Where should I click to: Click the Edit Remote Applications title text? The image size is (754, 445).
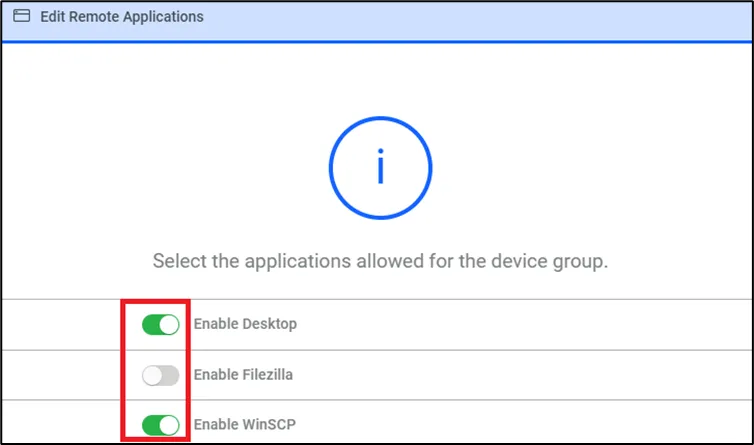pyautogui.click(x=122, y=17)
